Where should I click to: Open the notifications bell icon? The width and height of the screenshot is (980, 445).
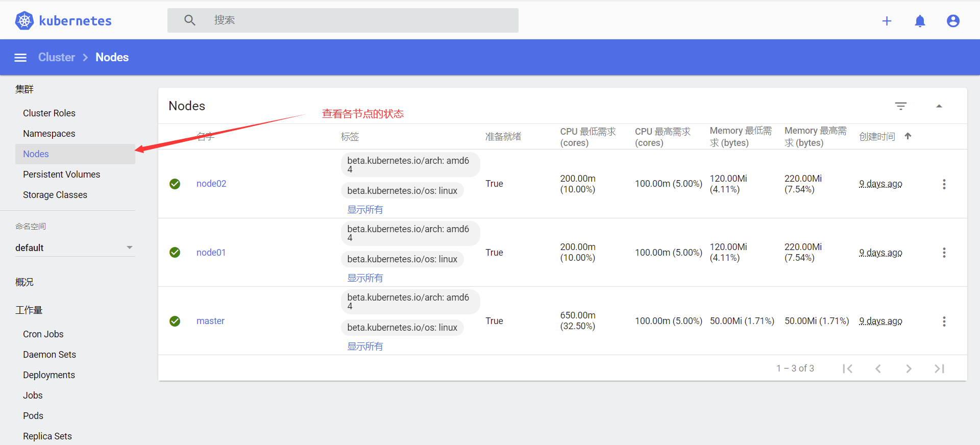point(920,21)
